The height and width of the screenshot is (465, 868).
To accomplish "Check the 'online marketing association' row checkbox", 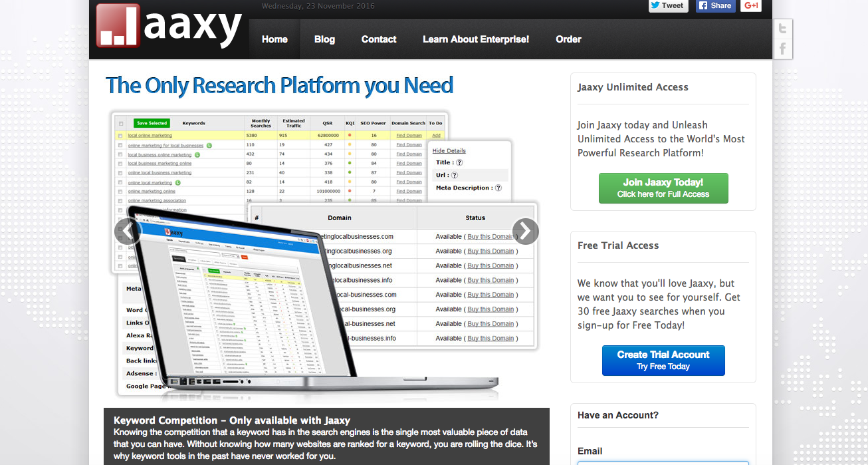I will (120, 200).
